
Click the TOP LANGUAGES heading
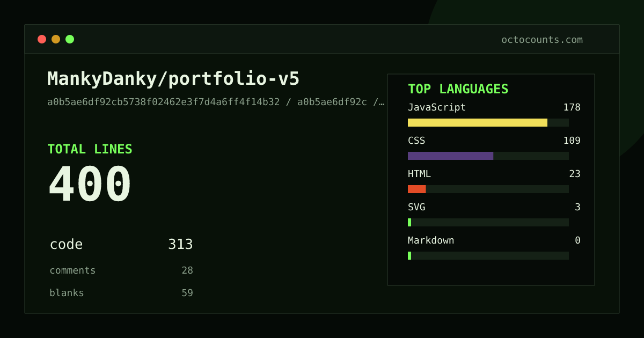pos(458,89)
